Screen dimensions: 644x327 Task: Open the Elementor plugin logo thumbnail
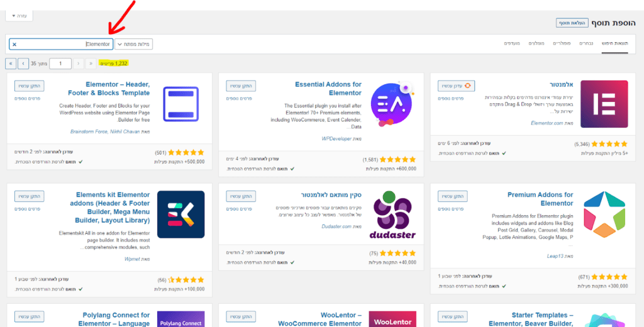click(x=604, y=104)
